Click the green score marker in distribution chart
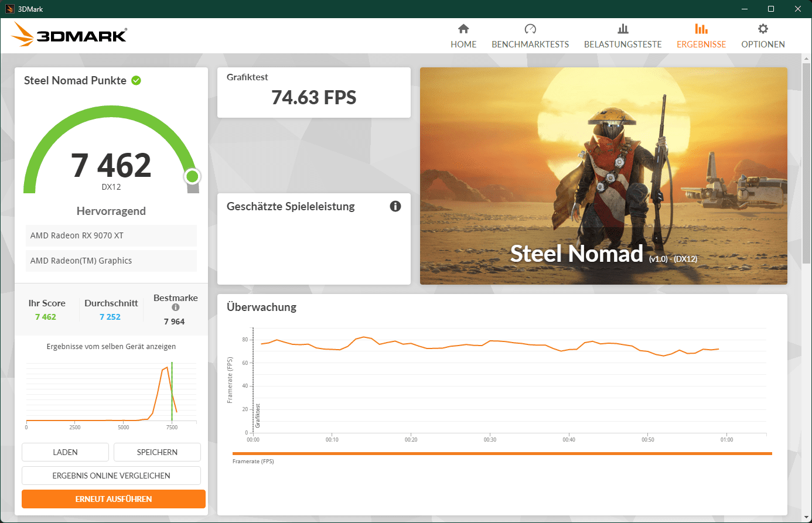The image size is (812, 523). 172,391
